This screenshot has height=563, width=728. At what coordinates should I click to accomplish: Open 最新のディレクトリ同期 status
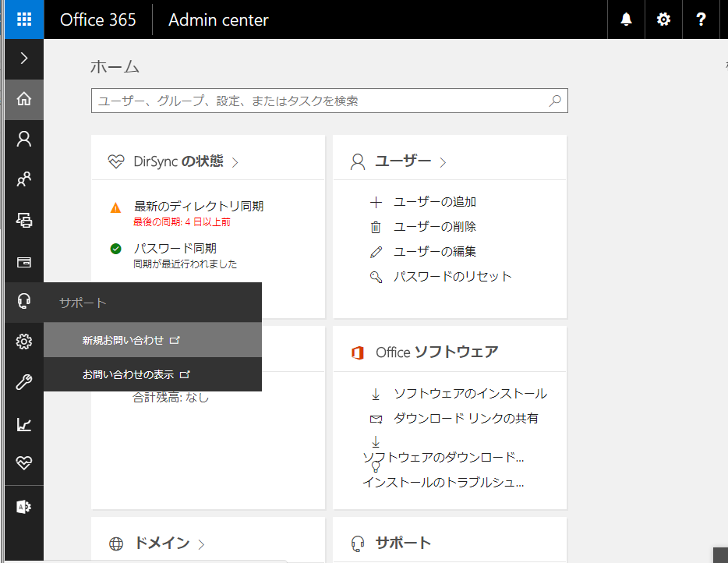(199, 206)
